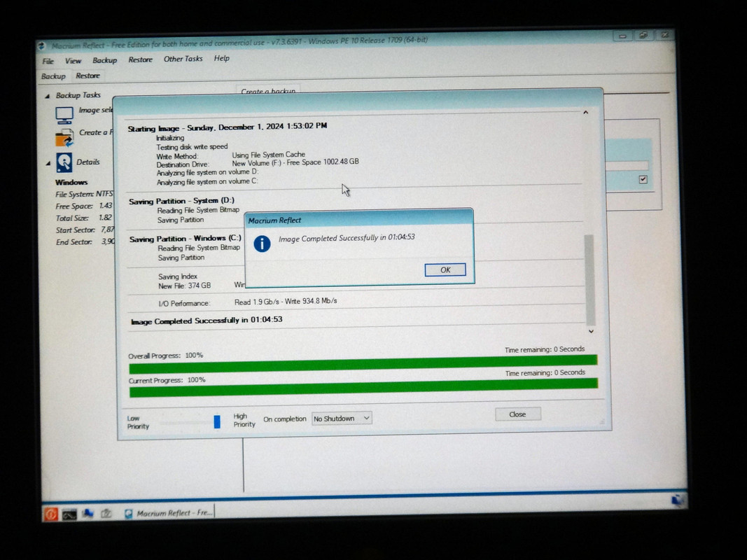Open the File menu
This screenshot has width=747, height=560.
pyautogui.click(x=48, y=62)
